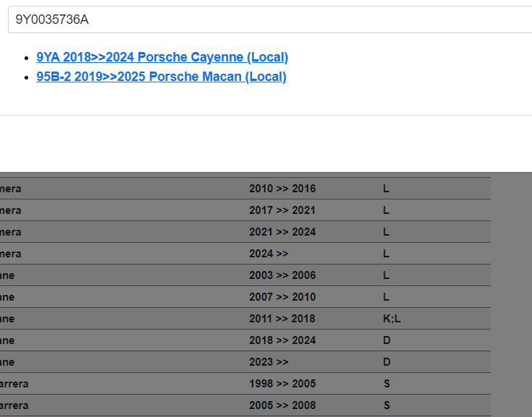Click the part number search field
The height and width of the screenshot is (417, 532).
click(x=267, y=20)
